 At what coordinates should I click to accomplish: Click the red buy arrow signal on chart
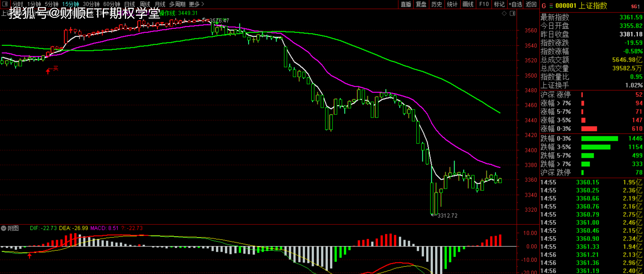(x=48, y=71)
